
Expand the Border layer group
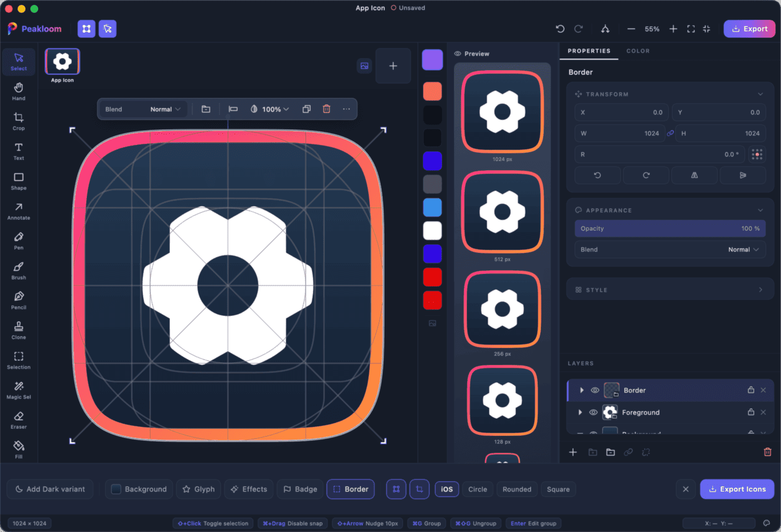[x=582, y=390]
